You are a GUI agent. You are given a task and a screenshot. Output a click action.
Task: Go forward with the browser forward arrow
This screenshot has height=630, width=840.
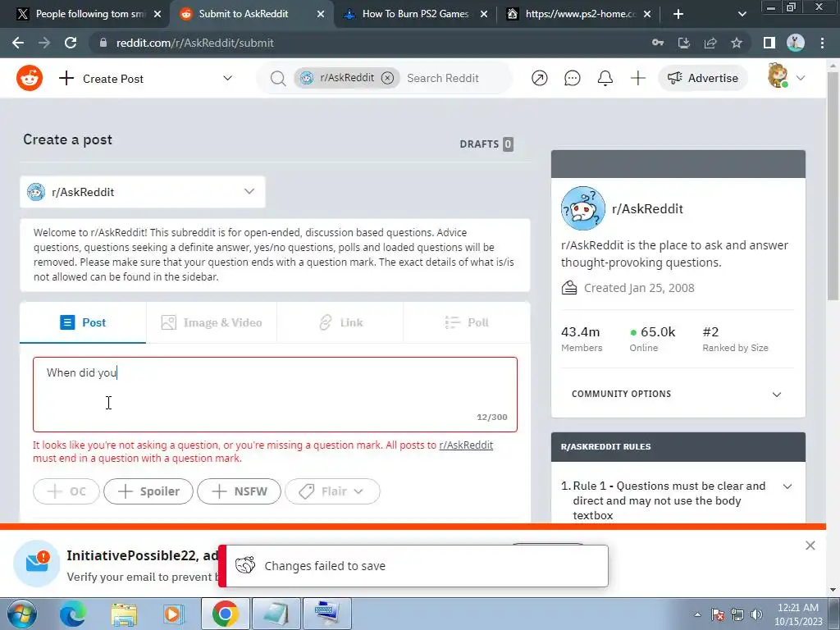point(44,43)
